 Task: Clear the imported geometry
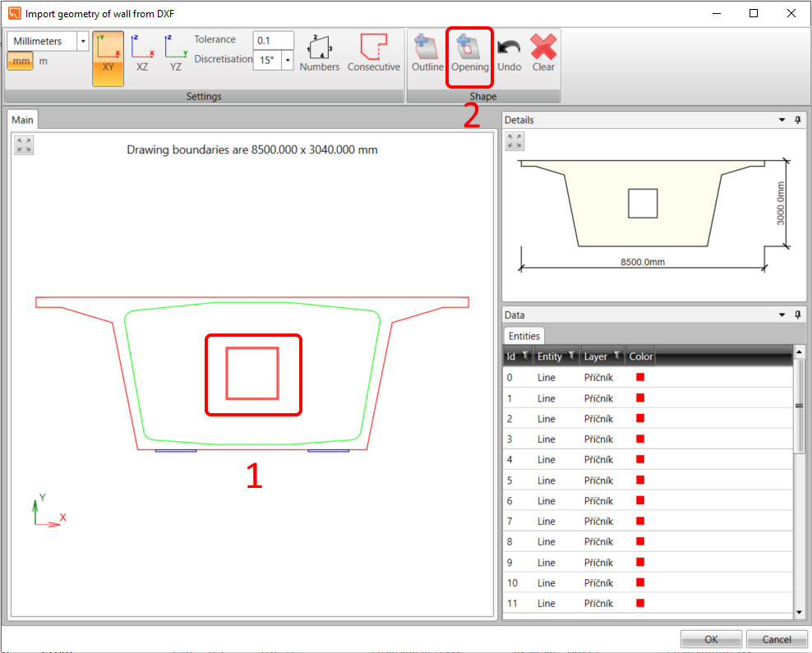click(x=542, y=53)
